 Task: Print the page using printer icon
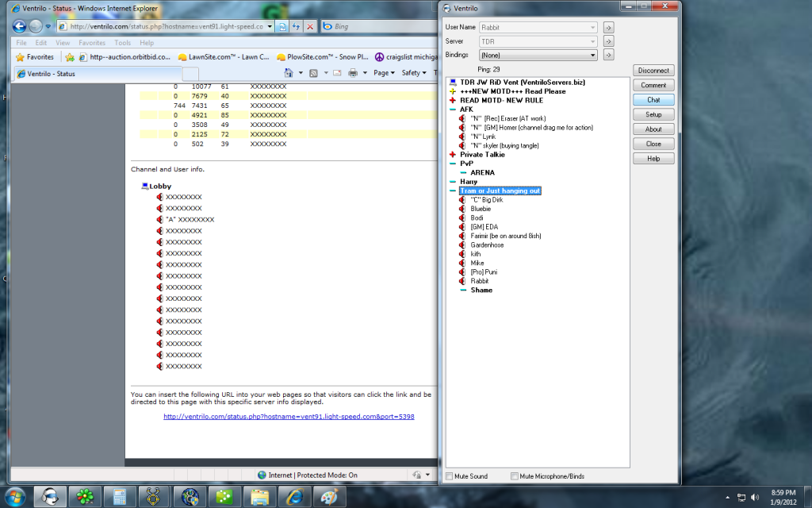[353, 73]
